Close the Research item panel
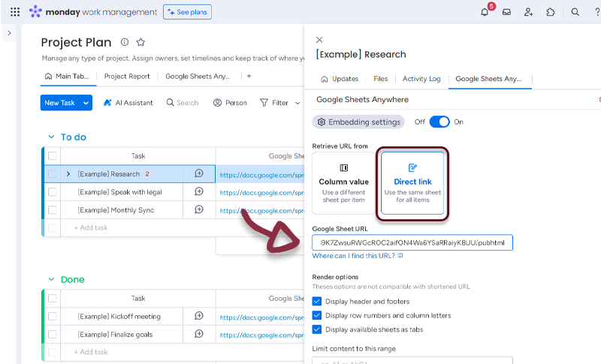The height and width of the screenshot is (364, 601). [x=319, y=40]
